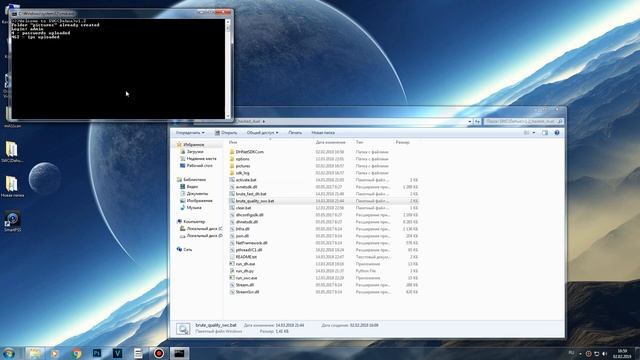This screenshot has width=640, height=360.
Task: Refresh the Explorer address bar
Action: [x=477, y=121]
